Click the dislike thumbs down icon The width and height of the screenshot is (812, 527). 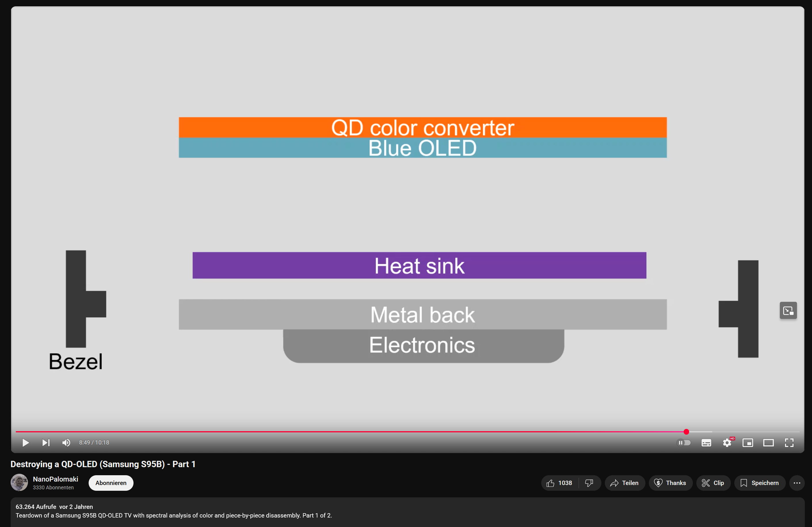(589, 483)
